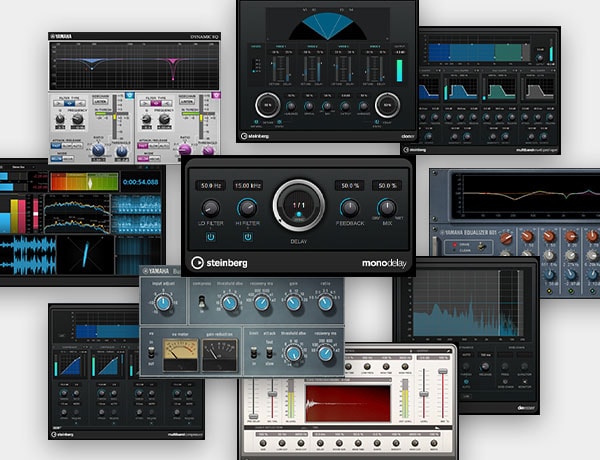Click the VU meter on Yamaha compressor
The image size is (600, 460).
pos(182,352)
